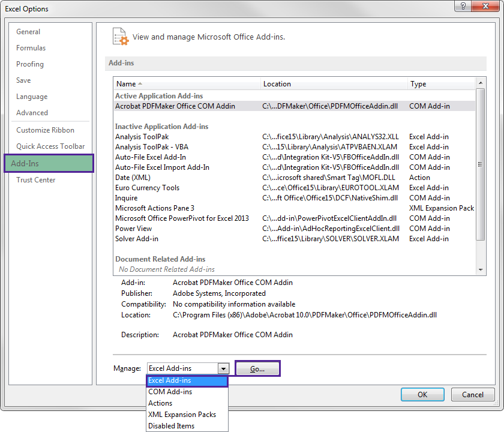
Task: Select Acrobat PDFMaker Office COM Addin row
Action: (x=295, y=106)
